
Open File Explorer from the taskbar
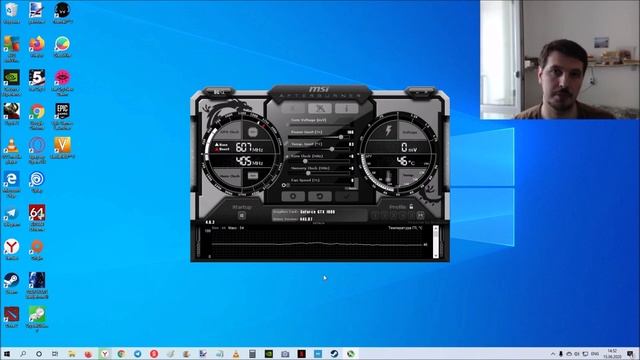tap(72, 354)
